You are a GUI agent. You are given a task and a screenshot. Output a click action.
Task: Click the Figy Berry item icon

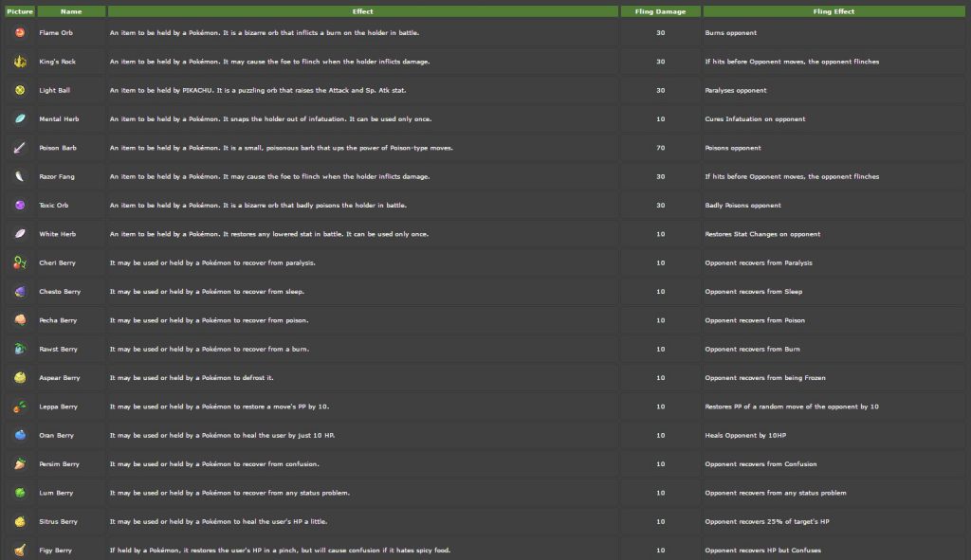pyautogui.click(x=20, y=551)
